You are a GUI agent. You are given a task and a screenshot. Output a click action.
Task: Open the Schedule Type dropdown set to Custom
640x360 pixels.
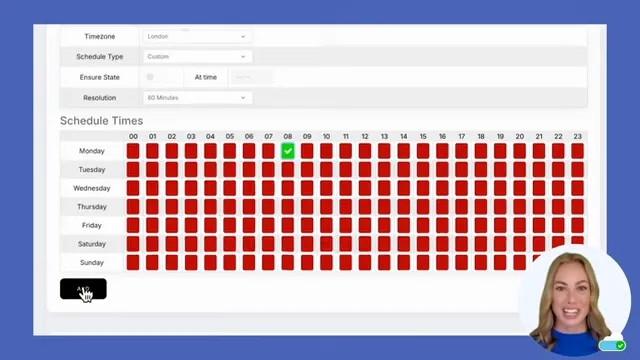198,56
